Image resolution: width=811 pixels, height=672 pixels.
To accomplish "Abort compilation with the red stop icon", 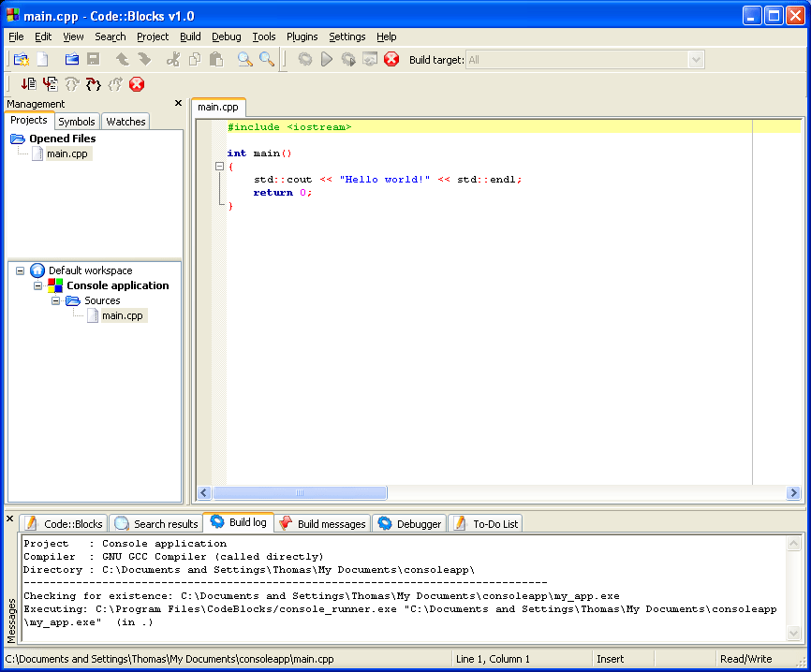I will click(x=391, y=58).
